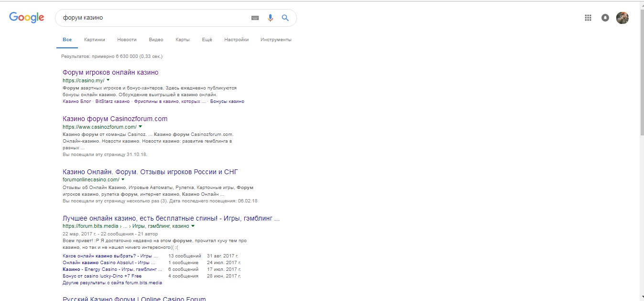
Task: Open 'Какое онлайн казино выбрать?' thread link
Action: click(110, 256)
